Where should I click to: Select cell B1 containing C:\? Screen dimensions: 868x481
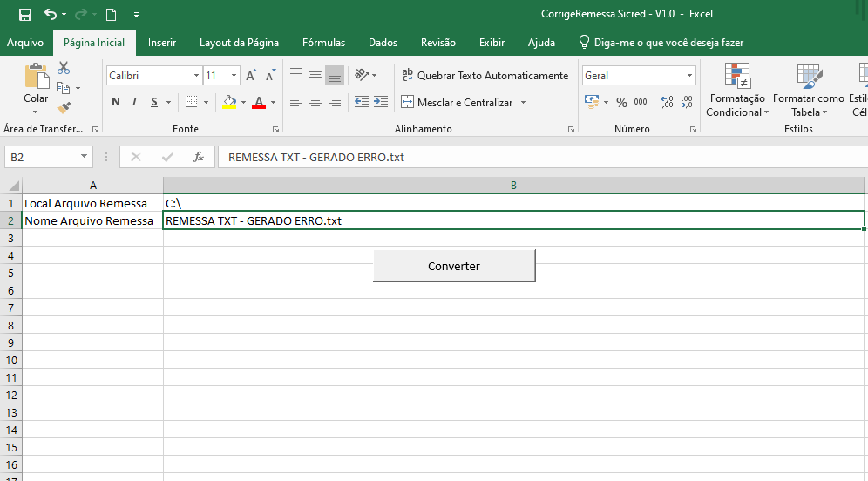point(513,203)
